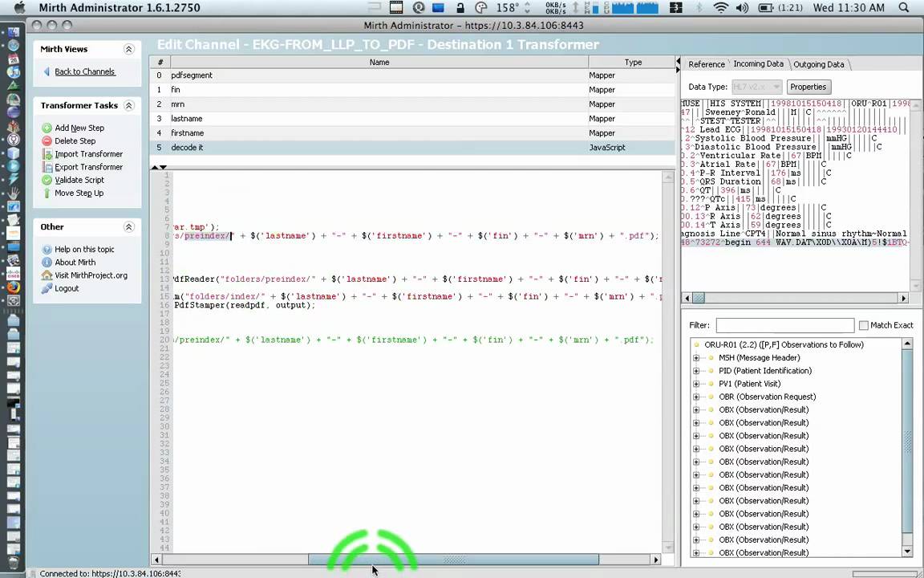The height and width of the screenshot is (578, 924).
Task: Select the pdfsegment step row
Action: click(x=412, y=75)
